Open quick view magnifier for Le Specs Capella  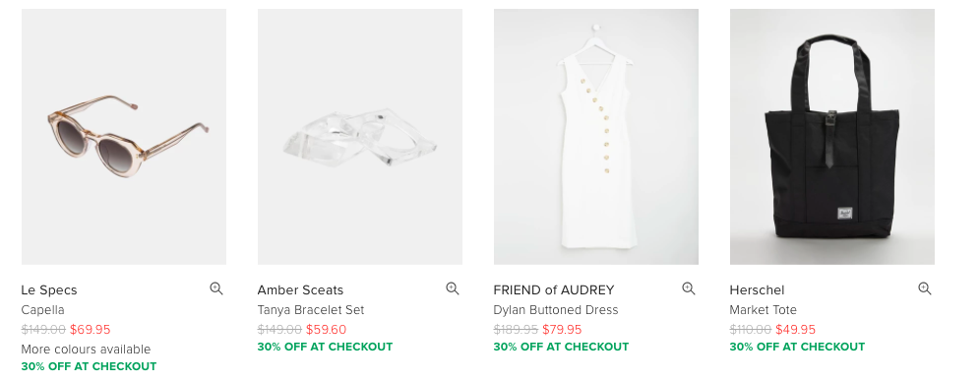(x=216, y=288)
